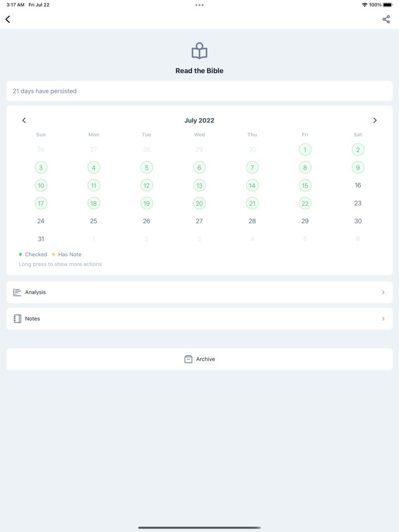Viewport: 399px width, 532px height.
Task: Click the Notes notebook icon
Action: point(17,319)
